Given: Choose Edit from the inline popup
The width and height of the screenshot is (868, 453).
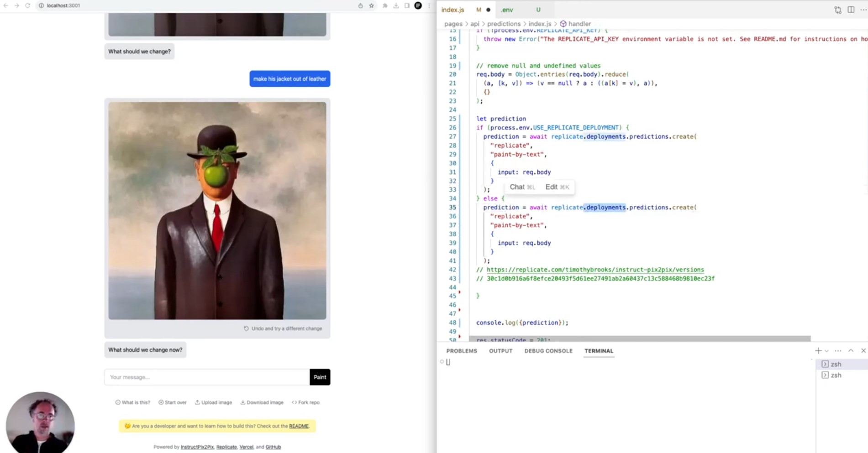Looking at the screenshot, I should point(557,187).
